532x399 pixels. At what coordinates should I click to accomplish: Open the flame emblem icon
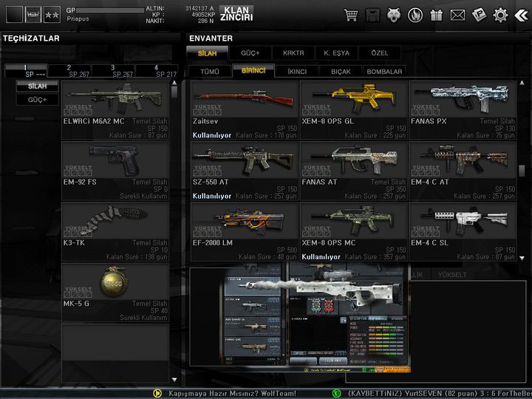pos(415,16)
